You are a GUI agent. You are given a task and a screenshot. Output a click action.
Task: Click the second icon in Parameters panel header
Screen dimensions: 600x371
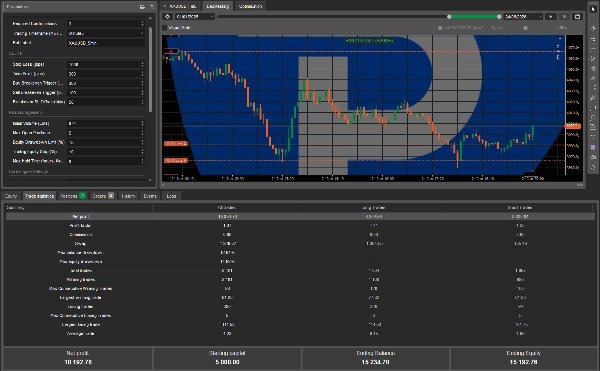click(152, 7)
